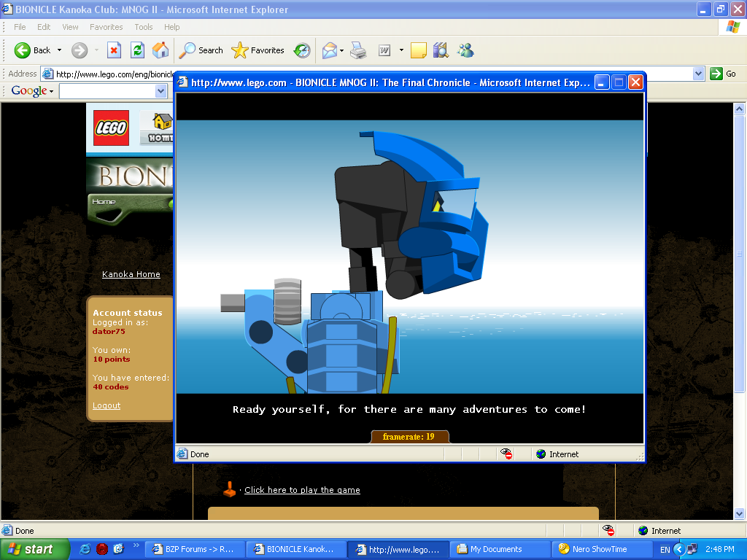
Task: Click the privacy eye icon in main status bar
Action: (x=608, y=530)
